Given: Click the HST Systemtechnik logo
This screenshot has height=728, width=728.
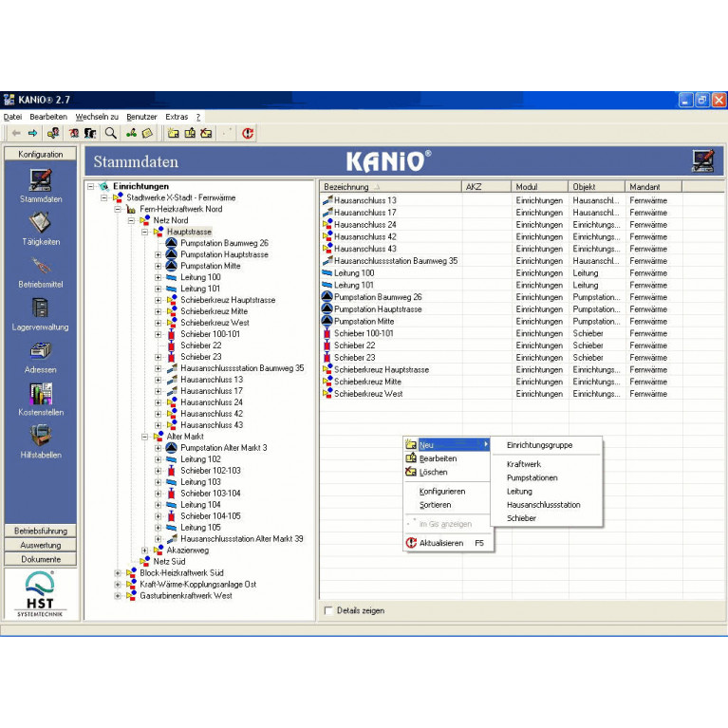Looking at the screenshot, I should pos(41,594).
